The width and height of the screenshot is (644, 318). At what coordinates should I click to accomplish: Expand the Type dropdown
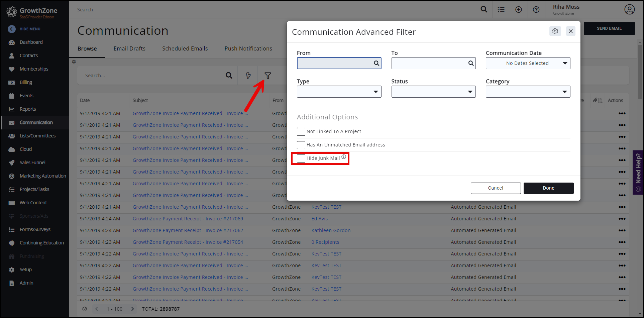(339, 92)
